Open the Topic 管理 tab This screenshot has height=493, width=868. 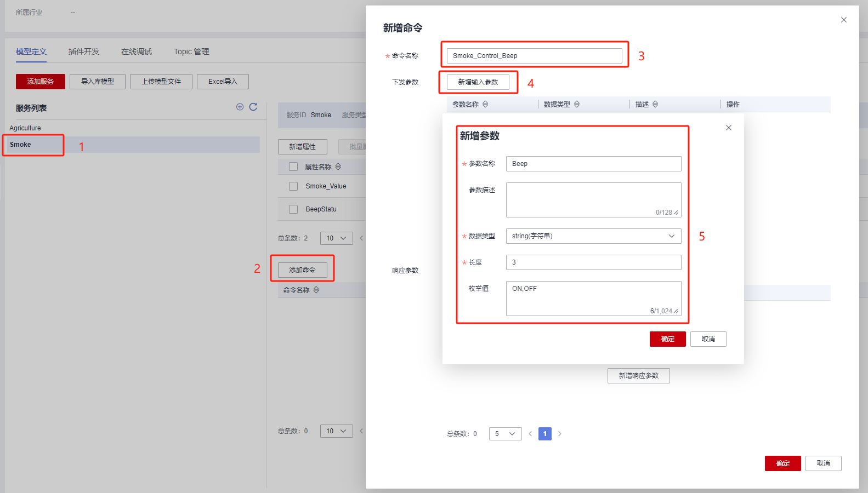click(191, 51)
